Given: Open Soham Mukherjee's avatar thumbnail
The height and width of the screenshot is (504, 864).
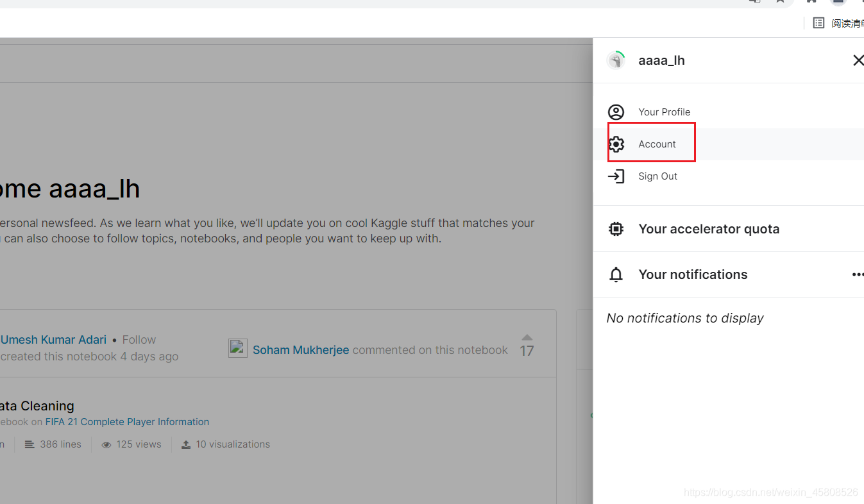Looking at the screenshot, I should 238,348.
